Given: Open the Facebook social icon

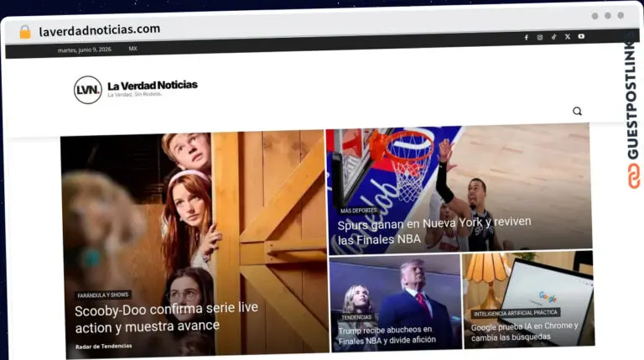Looking at the screenshot, I should [x=526, y=38].
